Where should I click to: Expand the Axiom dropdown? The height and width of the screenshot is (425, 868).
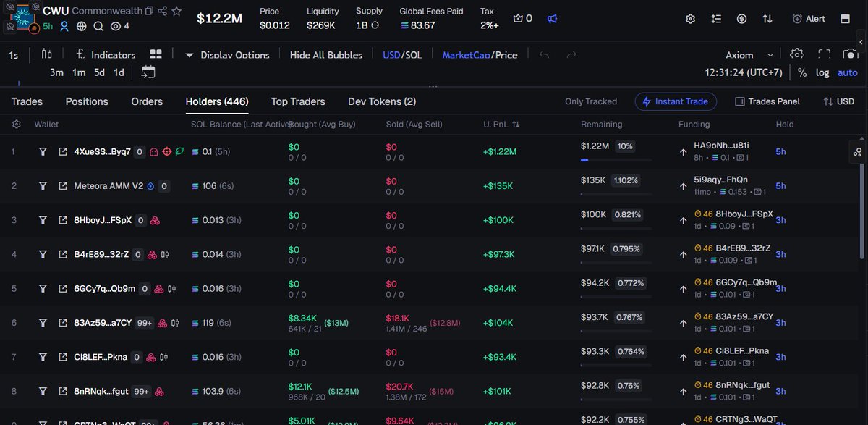(750, 55)
